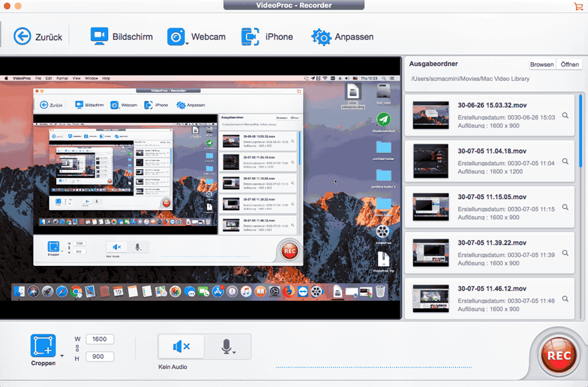The height and width of the screenshot is (387, 588).
Task: Click the VideoProc film reel desktop icon in preview
Action: tap(382, 231)
